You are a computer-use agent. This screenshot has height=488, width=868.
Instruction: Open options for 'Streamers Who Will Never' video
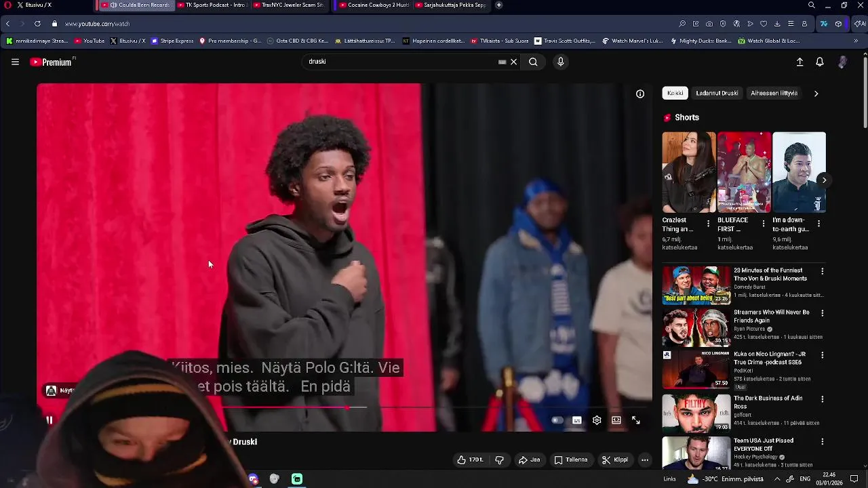823,313
